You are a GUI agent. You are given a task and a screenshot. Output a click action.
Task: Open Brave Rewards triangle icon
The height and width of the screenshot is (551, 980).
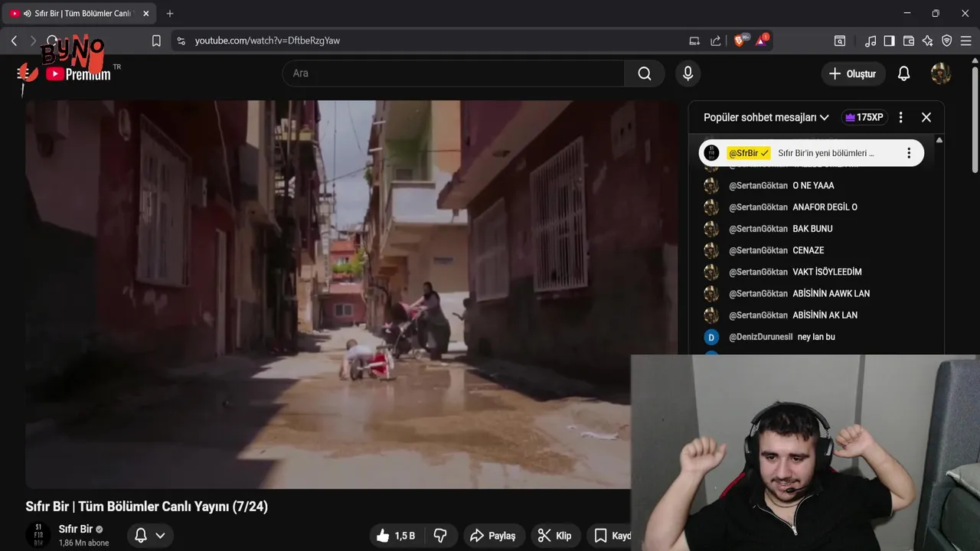pos(762,41)
